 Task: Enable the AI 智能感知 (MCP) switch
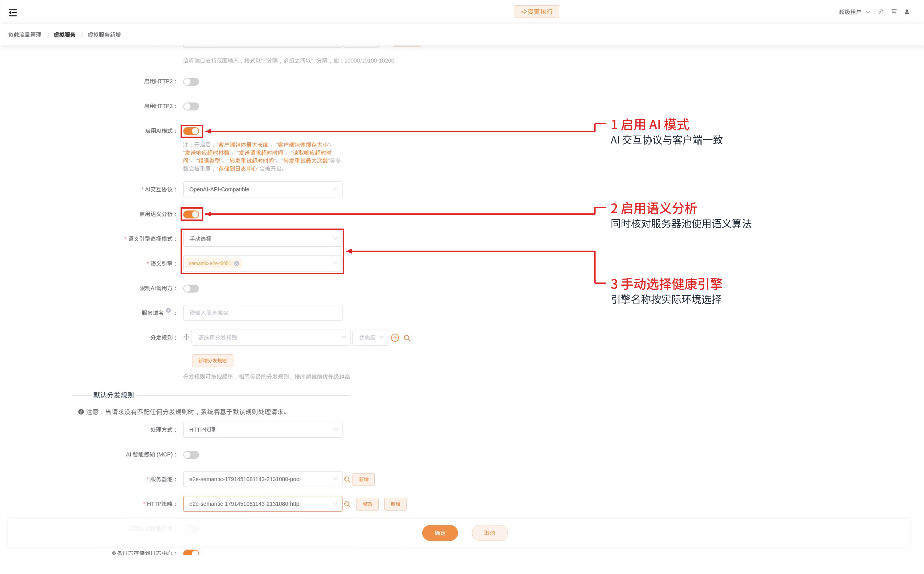[191, 455]
